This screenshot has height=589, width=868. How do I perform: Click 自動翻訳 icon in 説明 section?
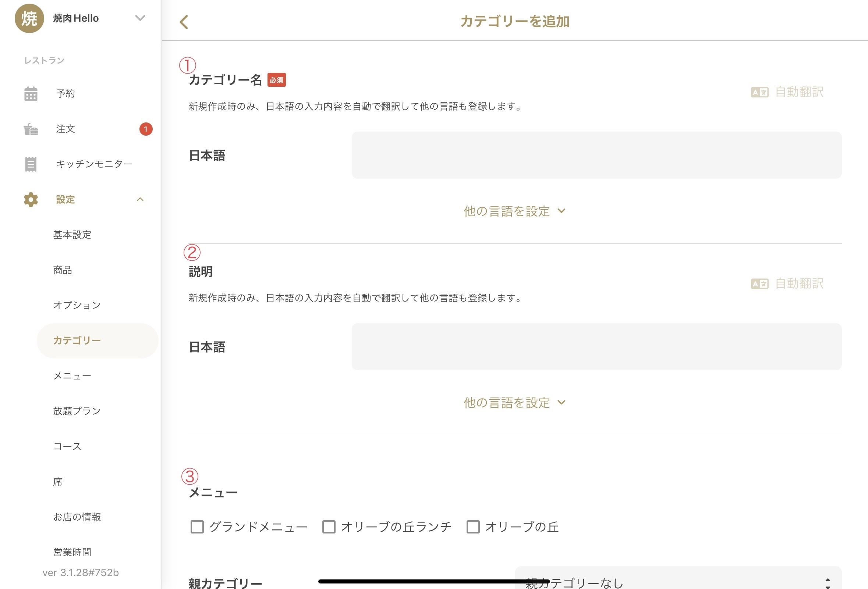click(x=759, y=284)
